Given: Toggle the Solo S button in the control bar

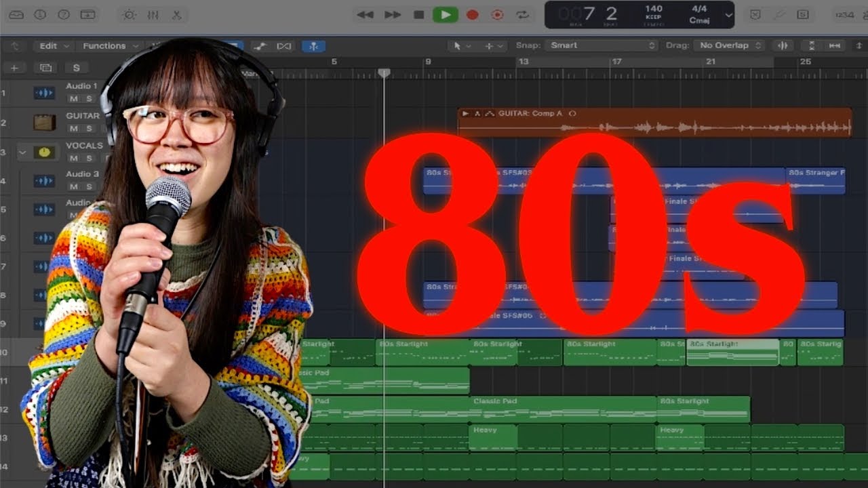Looking at the screenshot, I should pos(803,14).
